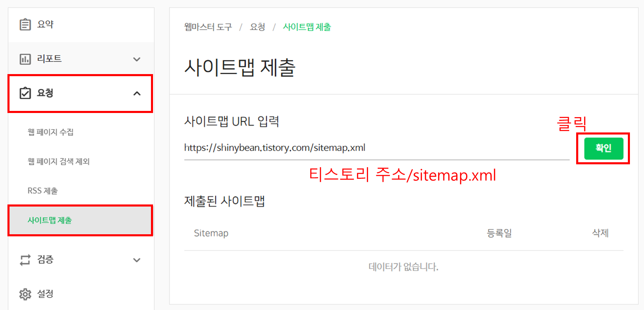Click the large 사이트맵 제출 page title
Screen dimensions: 644x310
tap(240, 67)
